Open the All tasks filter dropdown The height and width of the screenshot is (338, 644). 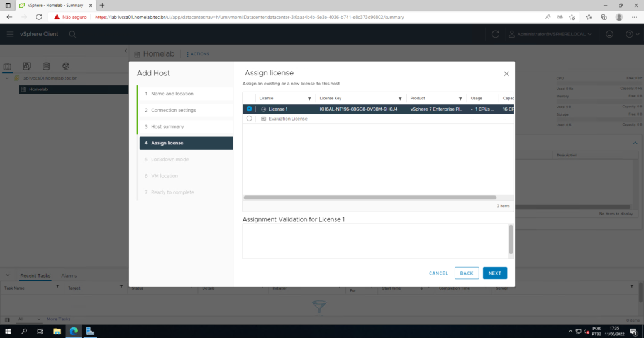pos(29,319)
